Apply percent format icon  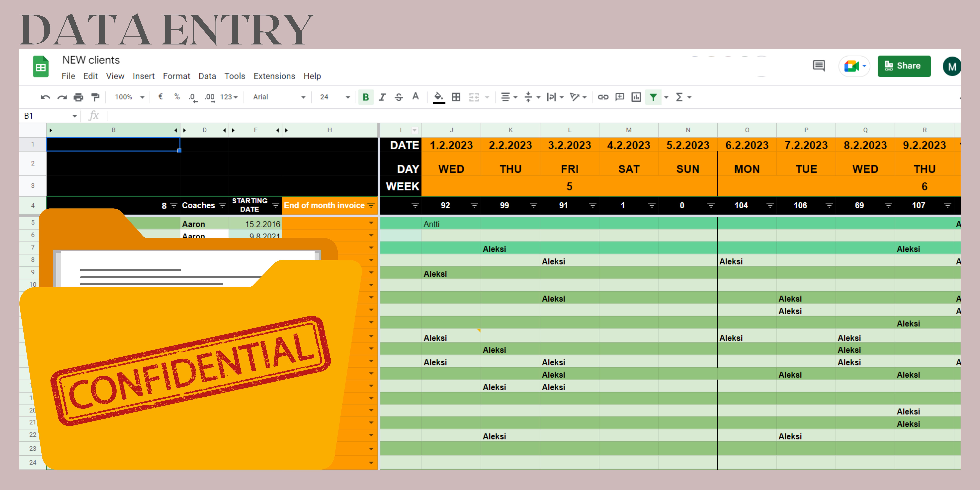[177, 97]
